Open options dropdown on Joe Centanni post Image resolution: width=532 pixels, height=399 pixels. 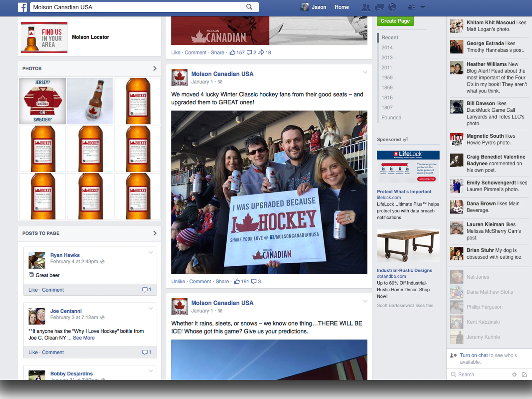tap(151, 309)
